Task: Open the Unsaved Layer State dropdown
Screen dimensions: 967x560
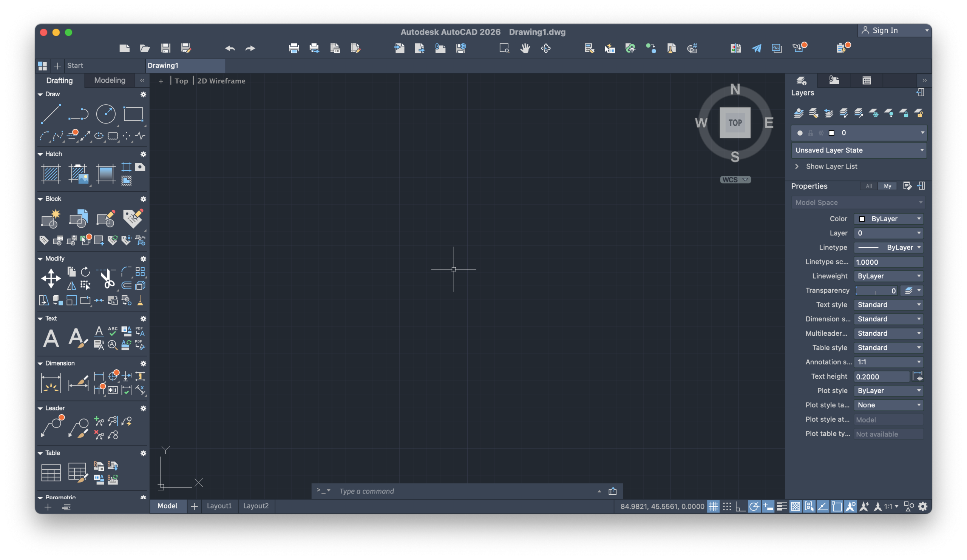Action: 859,150
